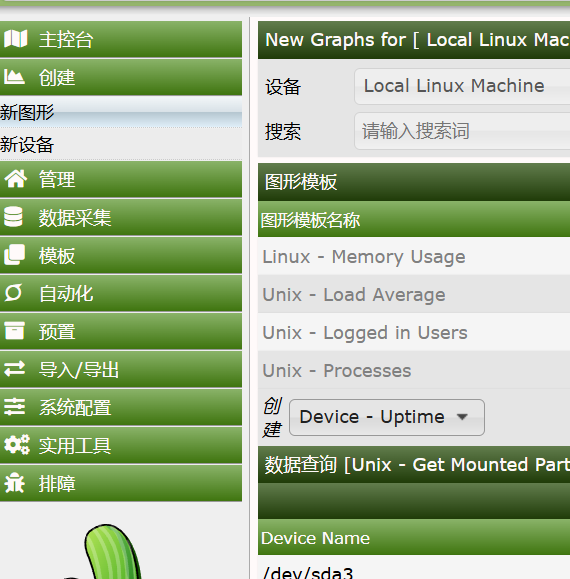This screenshot has width=570, height=579.
Task: Open the 主控台 menu section
Action: [x=121, y=39]
